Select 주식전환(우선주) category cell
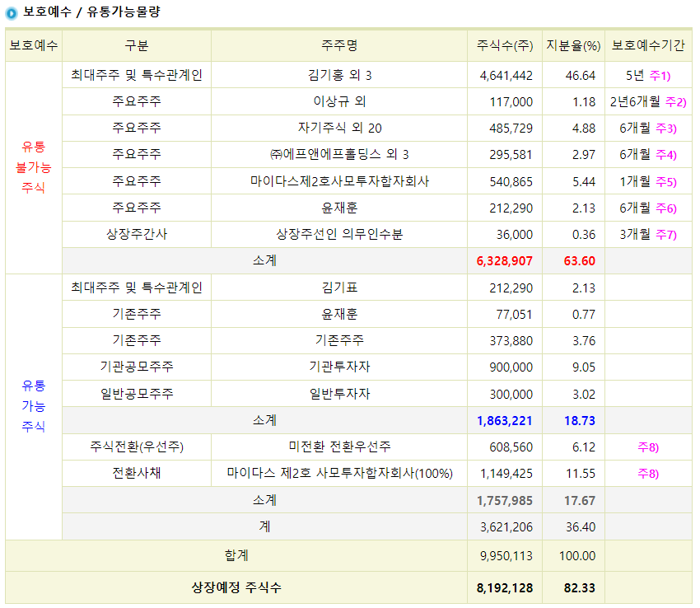This screenshot has height=608, width=700. pos(137,447)
